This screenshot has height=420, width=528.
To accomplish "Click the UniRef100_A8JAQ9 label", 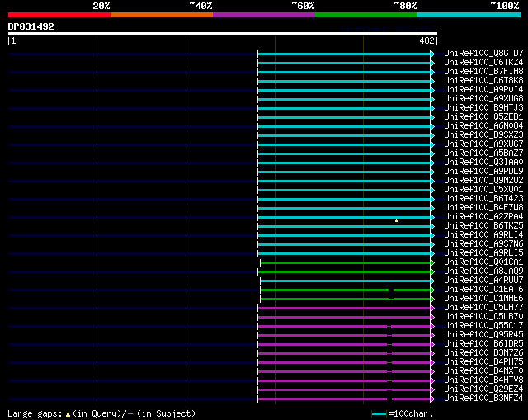I will [483, 271].
